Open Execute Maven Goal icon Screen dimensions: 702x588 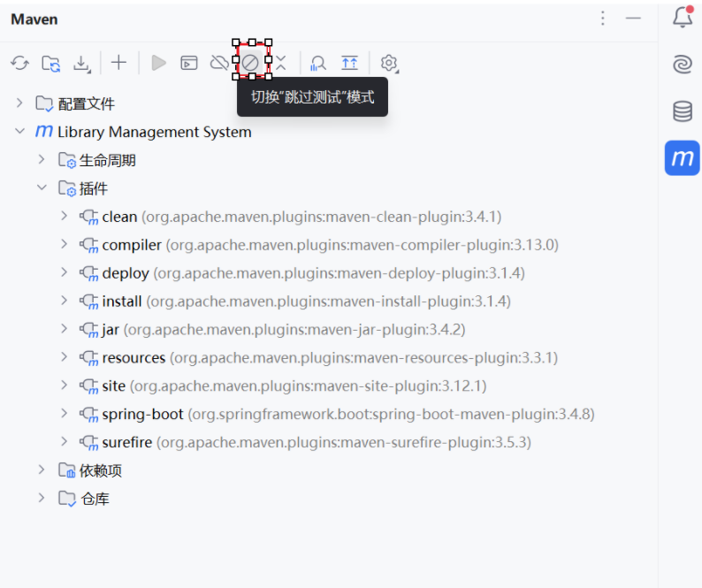(189, 63)
